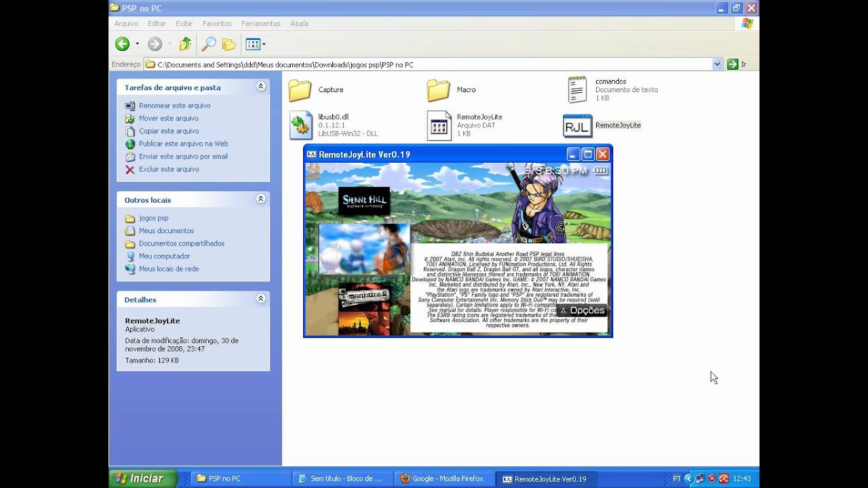Click the taskbar clock showing 12:43
Viewport: 868px width, 488px height.
[742, 479]
